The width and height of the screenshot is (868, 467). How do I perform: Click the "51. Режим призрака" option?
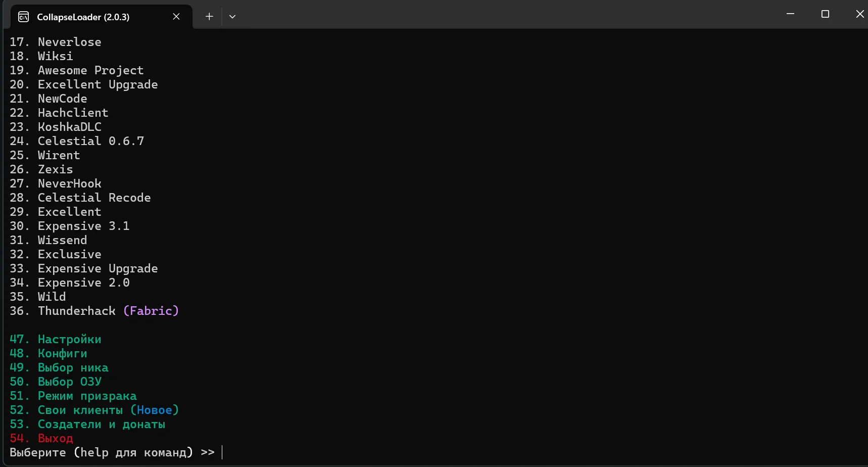coord(73,396)
